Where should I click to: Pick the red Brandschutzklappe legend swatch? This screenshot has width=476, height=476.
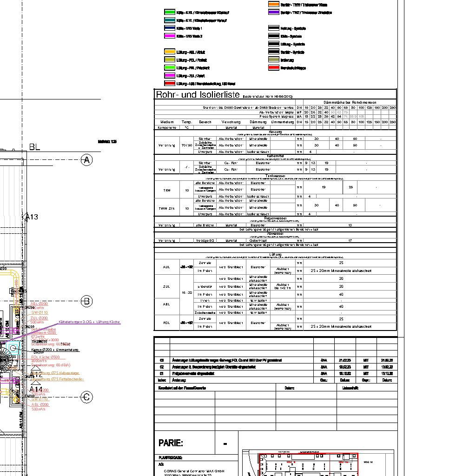(x=273, y=68)
